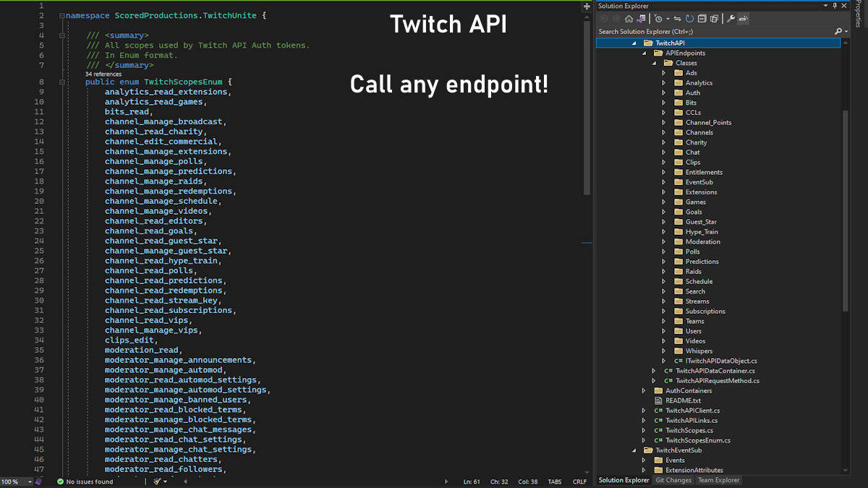The image size is (868, 488).
Task: Click the IntelliCode purple icon beside zoom
Action: pos(38,481)
